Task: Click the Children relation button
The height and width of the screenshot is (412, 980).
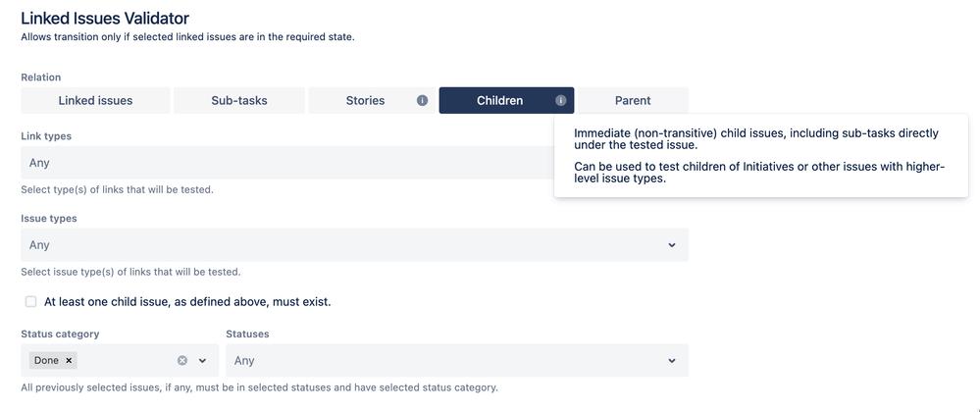Action: coord(499,100)
